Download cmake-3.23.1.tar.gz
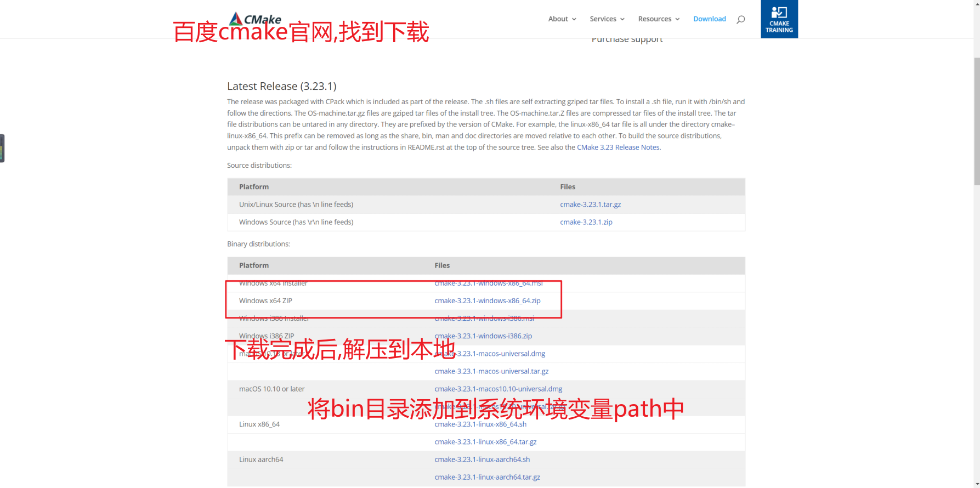Viewport: 980px width, 488px height. (x=590, y=205)
